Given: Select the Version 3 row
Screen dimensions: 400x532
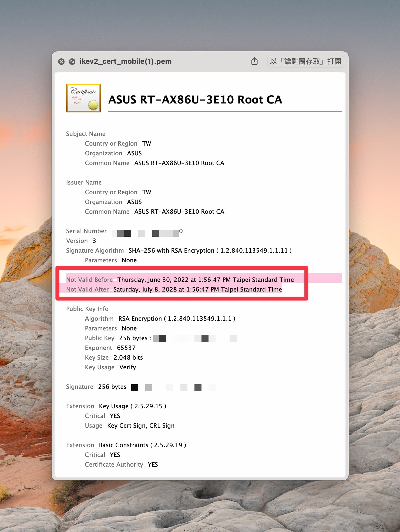Looking at the screenshot, I should [x=81, y=241].
